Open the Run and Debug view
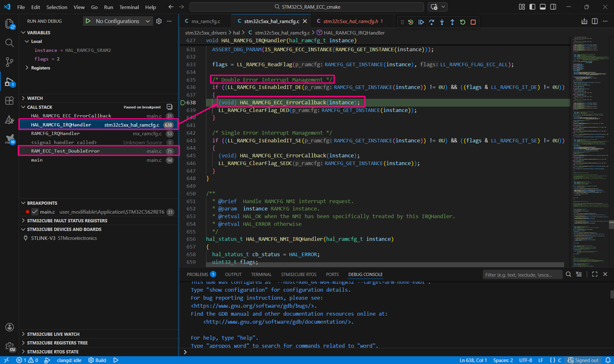Screen dimensions: 614x364 9,82
